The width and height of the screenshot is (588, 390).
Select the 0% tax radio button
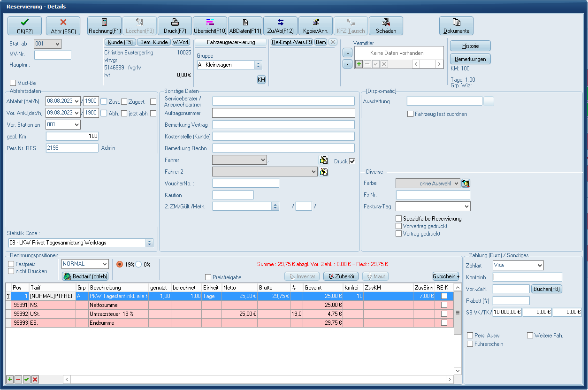[x=139, y=264]
